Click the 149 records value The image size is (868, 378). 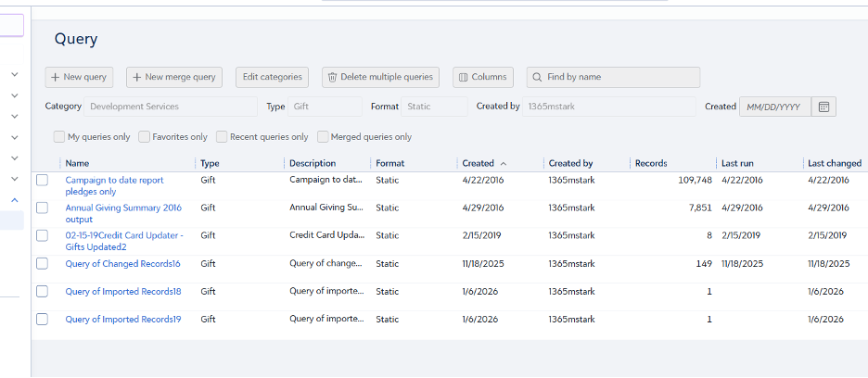pyautogui.click(x=704, y=263)
